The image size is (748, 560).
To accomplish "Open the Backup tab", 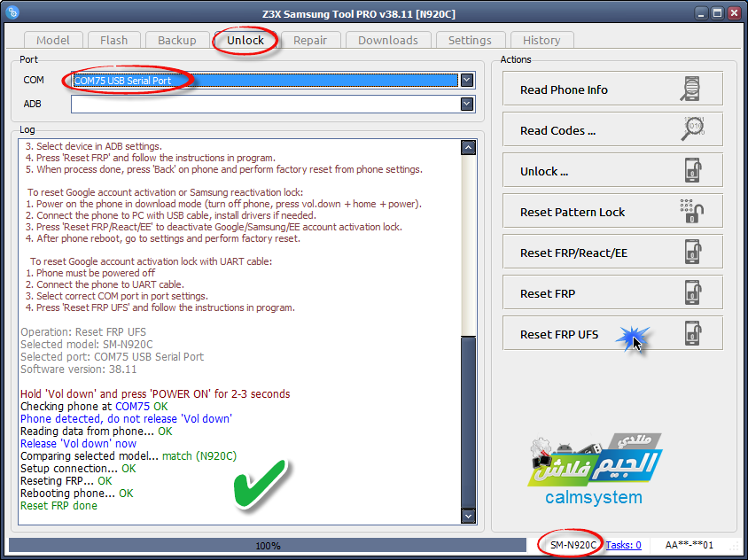I will click(177, 40).
